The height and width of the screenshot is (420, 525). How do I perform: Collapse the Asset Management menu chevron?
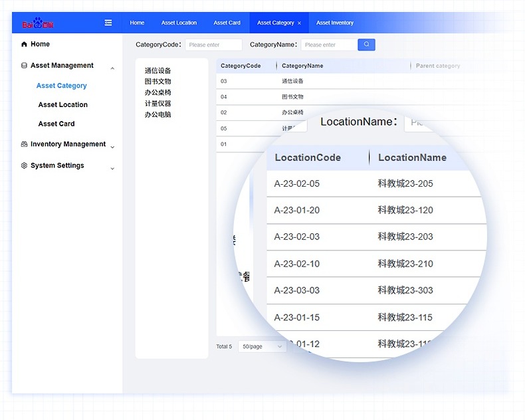tap(112, 68)
